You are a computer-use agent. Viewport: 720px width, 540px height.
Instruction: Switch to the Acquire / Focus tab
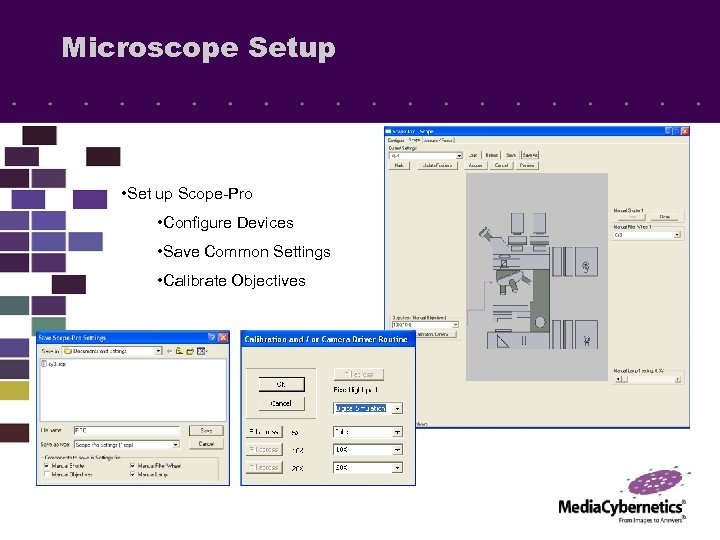[x=439, y=141]
